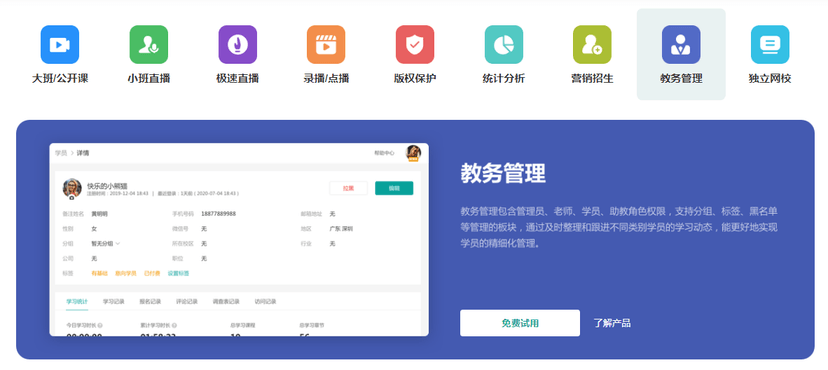
Task: Click the account avatar beside 帮助中心
Action: coord(413,153)
